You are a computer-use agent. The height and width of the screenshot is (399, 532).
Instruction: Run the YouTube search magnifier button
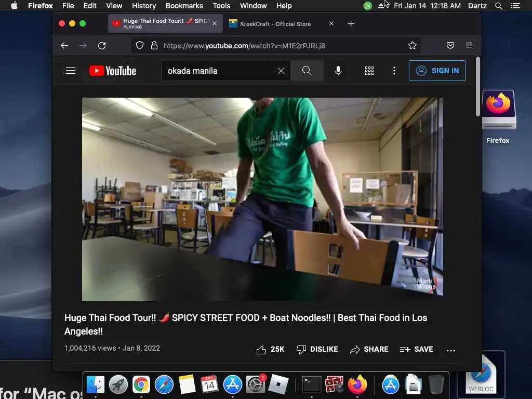(x=307, y=71)
